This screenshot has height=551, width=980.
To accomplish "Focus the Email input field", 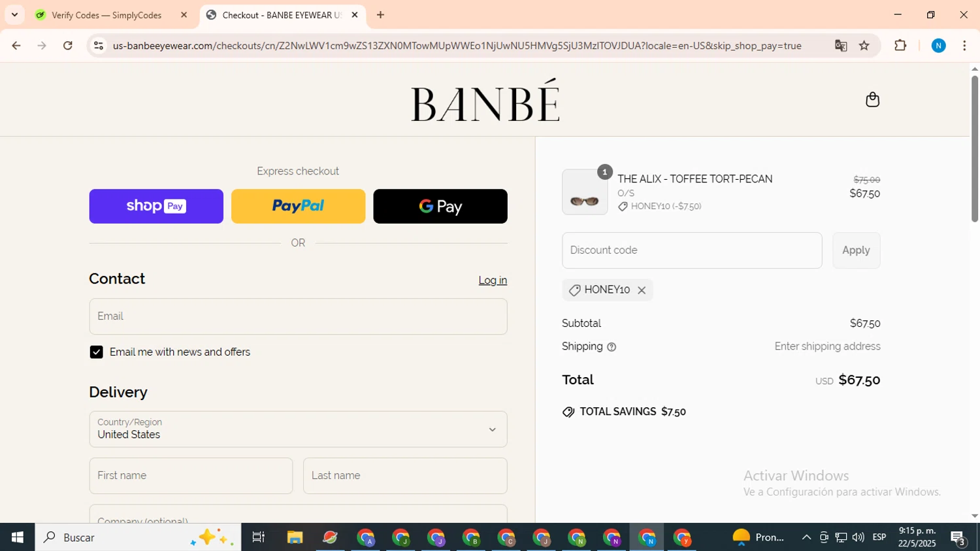I will 298,316.
